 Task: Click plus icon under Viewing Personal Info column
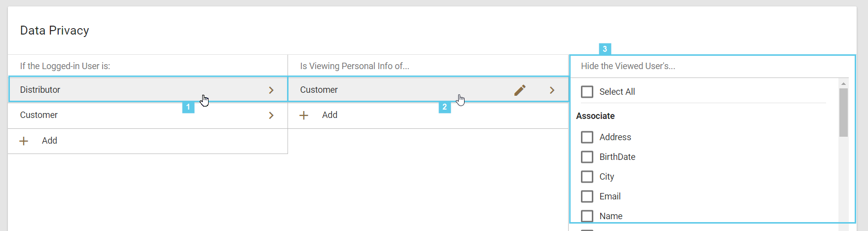pyautogui.click(x=304, y=115)
